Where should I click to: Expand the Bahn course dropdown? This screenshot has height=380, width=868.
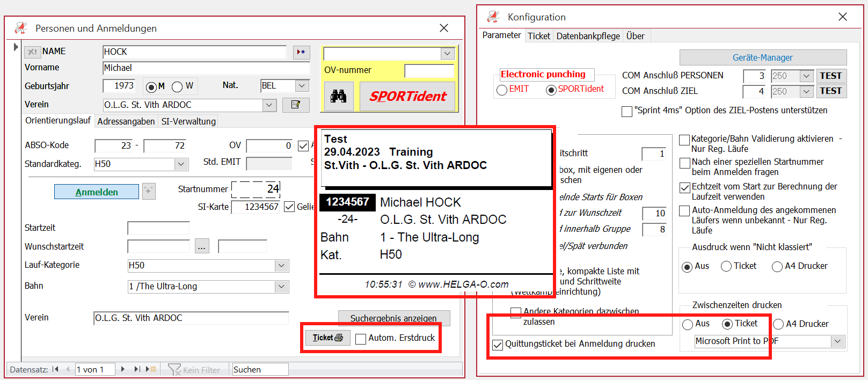[x=282, y=287]
